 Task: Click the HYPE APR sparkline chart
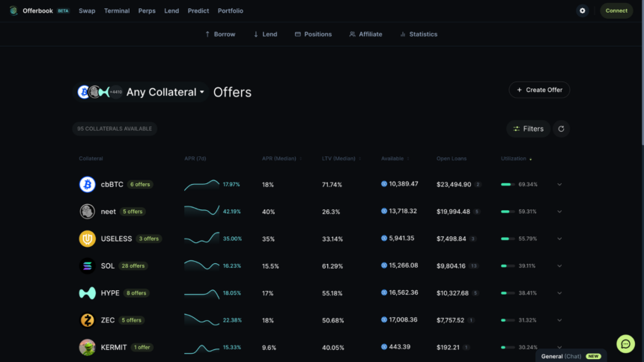pyautogui.click(x=201, y=293)
